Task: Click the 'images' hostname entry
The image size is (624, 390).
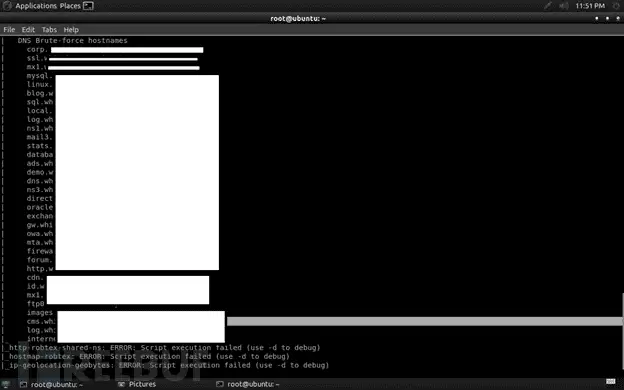Action: coord(40,312)
